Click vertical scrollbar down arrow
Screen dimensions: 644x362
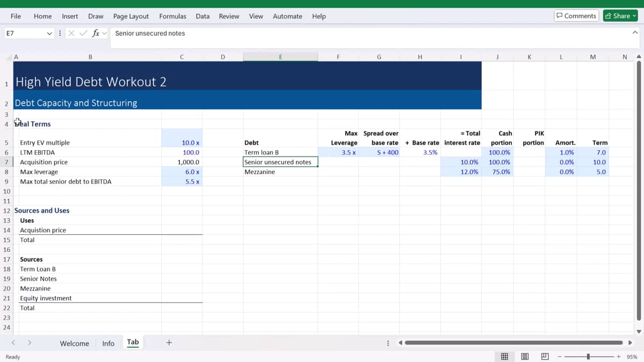click(x=639, y=331)
